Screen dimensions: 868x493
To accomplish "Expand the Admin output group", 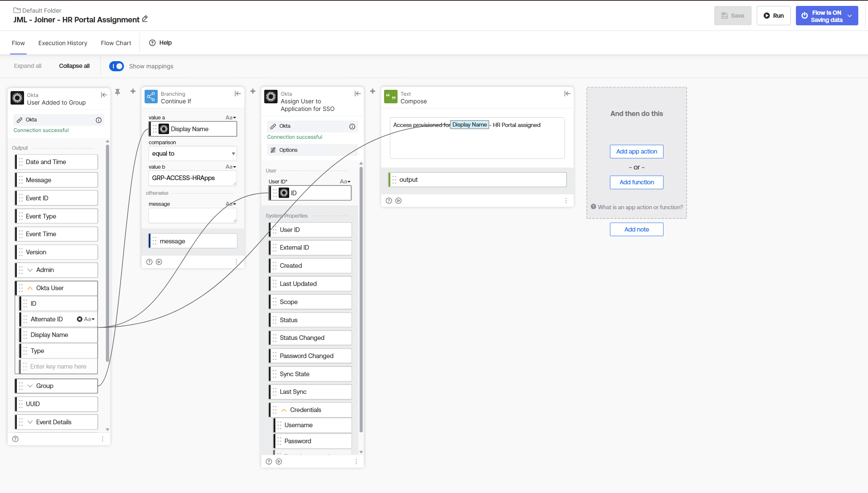I will [30, 270].
